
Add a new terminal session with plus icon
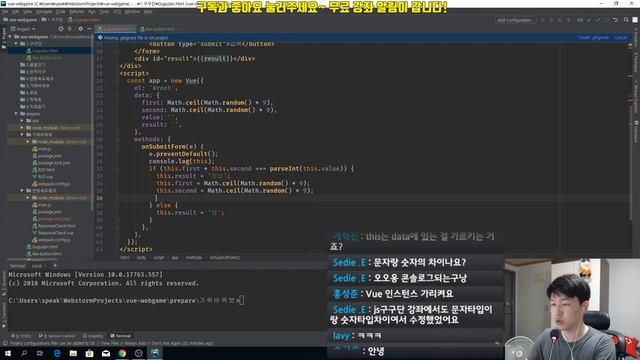pos(55,266)
